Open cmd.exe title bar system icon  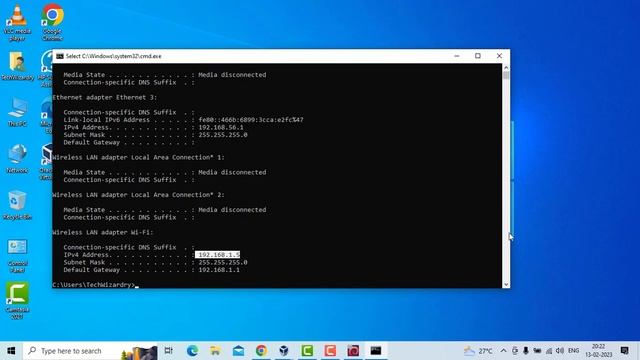pos(60,56)
